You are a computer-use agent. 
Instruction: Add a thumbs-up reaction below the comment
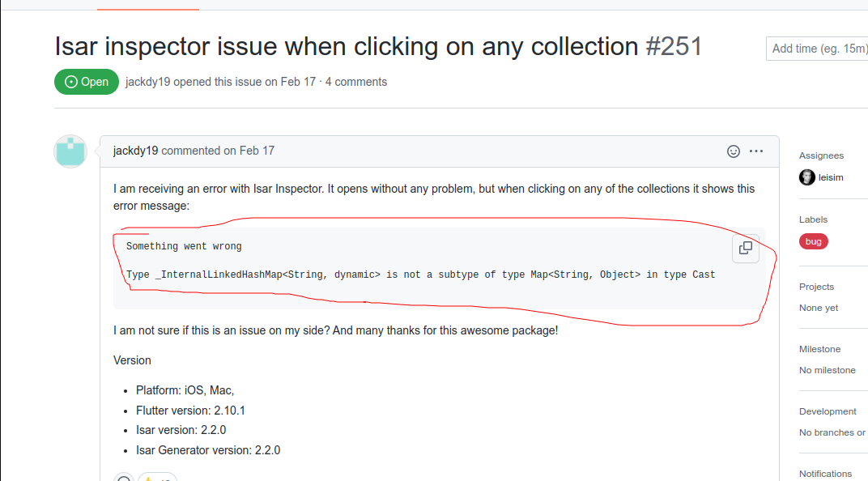pos(156,479)
